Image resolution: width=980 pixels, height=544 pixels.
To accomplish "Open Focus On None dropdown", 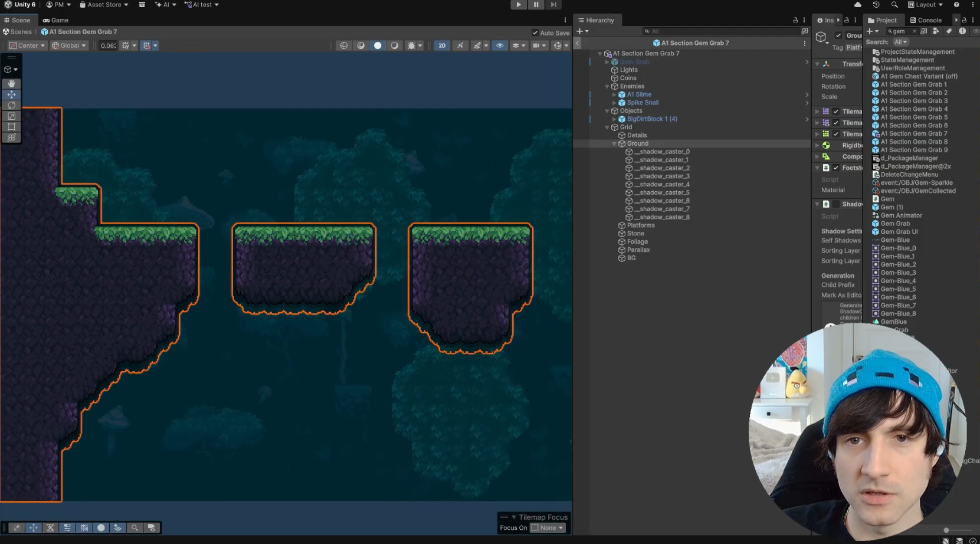I will pos(548,528).
